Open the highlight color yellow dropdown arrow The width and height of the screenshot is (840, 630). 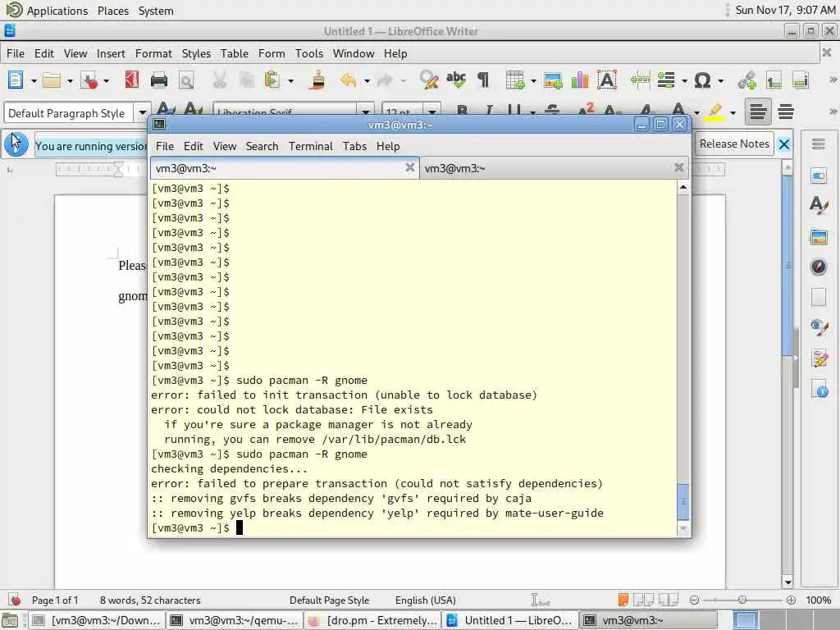point(733,112)
